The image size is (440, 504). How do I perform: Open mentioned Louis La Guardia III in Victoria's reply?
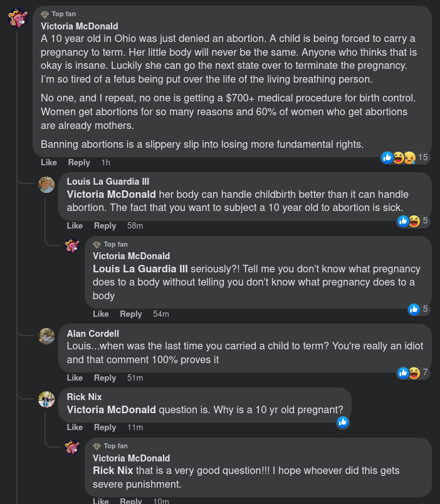pyautogui.click(x=140, y=269)
